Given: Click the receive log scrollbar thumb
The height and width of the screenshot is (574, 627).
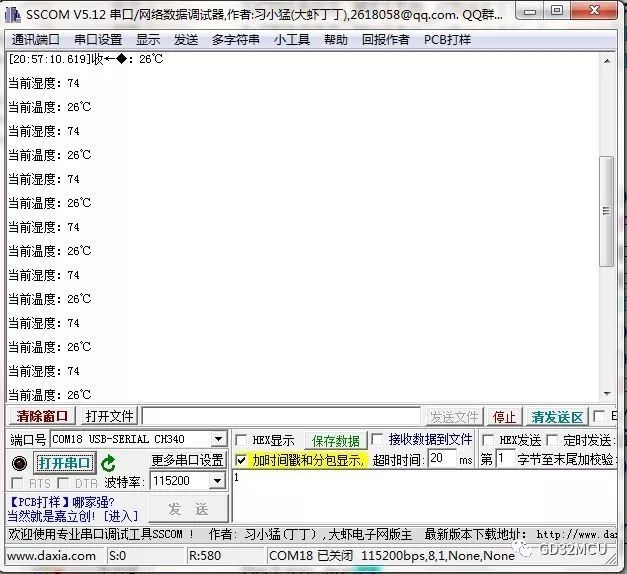Looking at the screenshot, I should (x=607, y=211).
